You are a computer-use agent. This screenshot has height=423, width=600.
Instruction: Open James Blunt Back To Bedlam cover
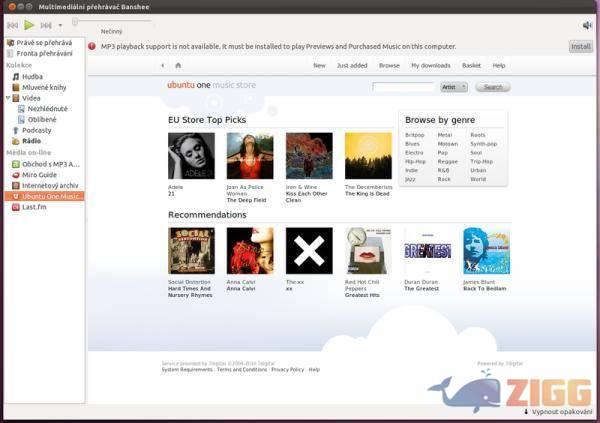coord(486,251)
